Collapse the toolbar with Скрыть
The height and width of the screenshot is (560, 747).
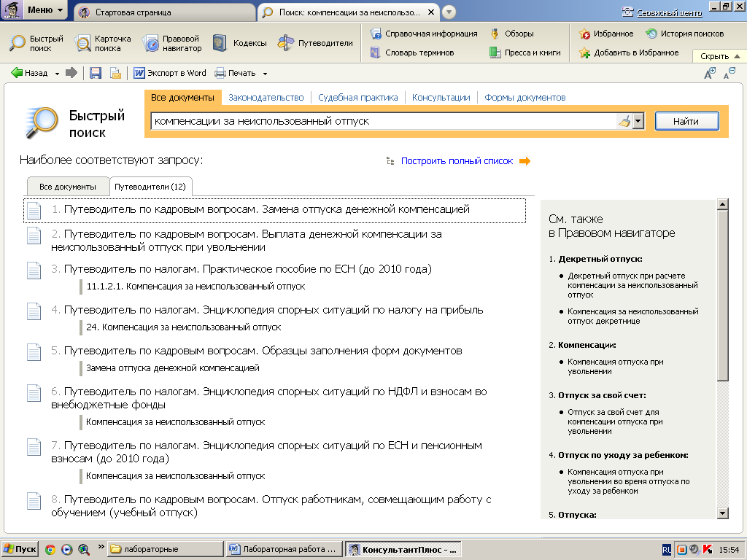point(720,56)
